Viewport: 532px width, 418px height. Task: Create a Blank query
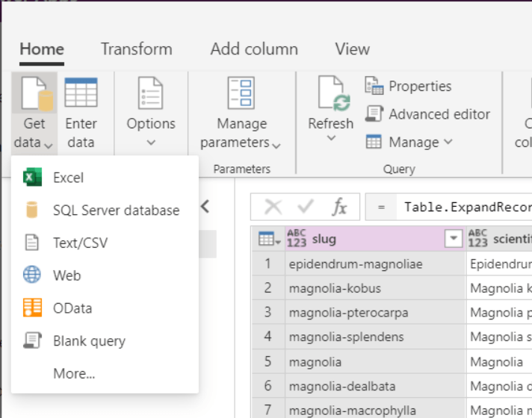[x=89, y=341]
